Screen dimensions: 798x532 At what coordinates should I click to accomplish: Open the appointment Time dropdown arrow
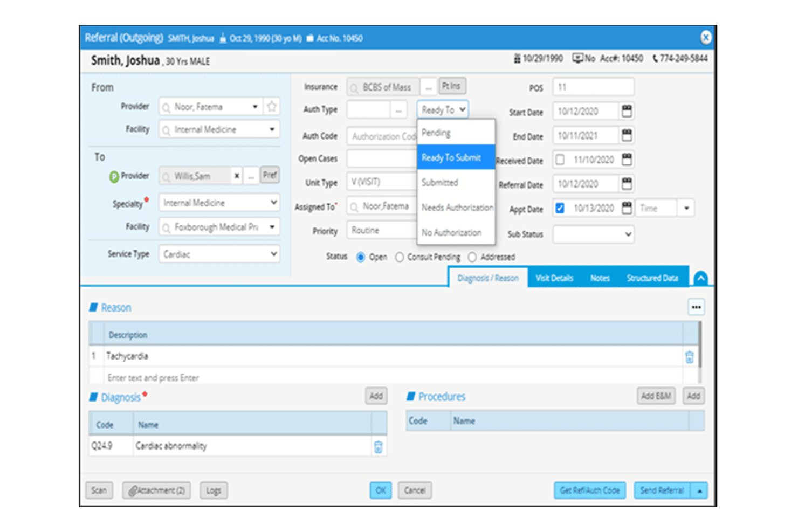[x=686, y=208]
